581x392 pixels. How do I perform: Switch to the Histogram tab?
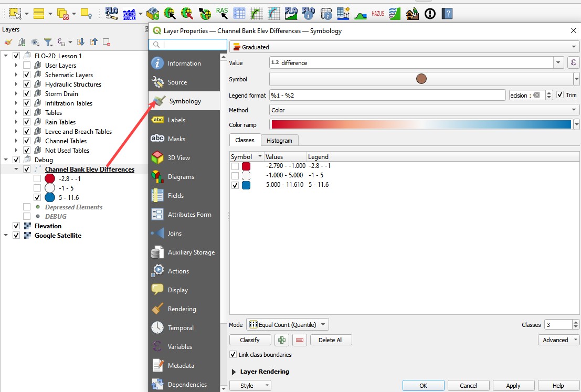point(279,141)
